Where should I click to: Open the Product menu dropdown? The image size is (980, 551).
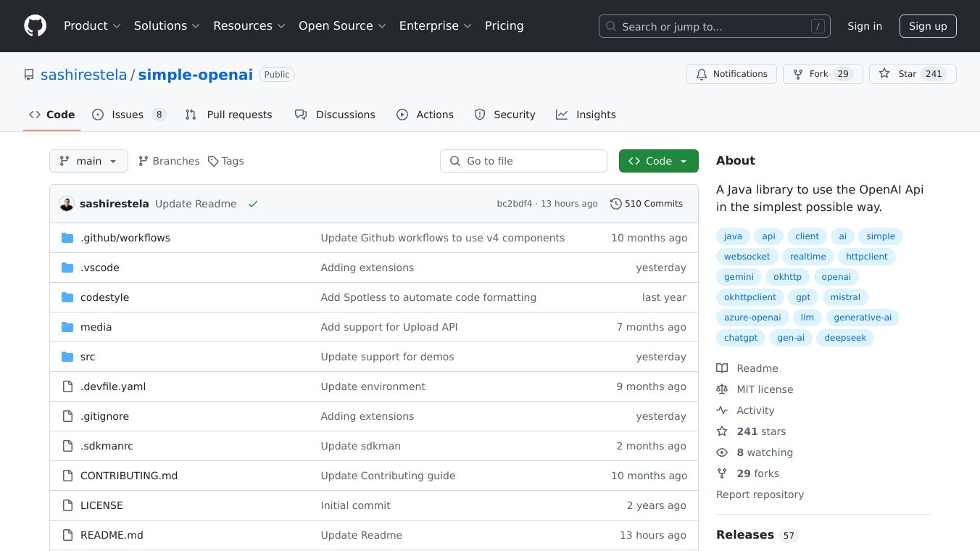coord(92,26)
